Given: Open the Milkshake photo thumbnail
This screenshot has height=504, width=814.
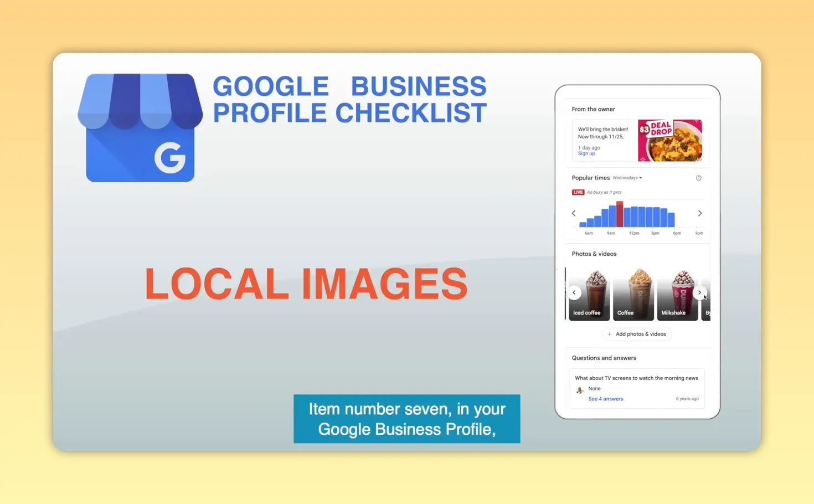Looking at the screenshot, I should (678, 294).
